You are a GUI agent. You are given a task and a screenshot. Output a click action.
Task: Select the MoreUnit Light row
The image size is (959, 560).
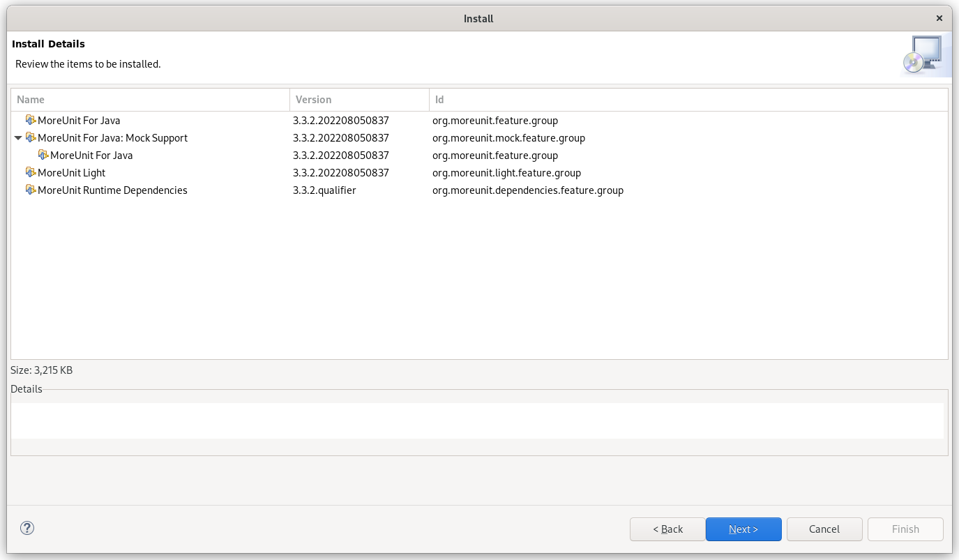point(73,172)
